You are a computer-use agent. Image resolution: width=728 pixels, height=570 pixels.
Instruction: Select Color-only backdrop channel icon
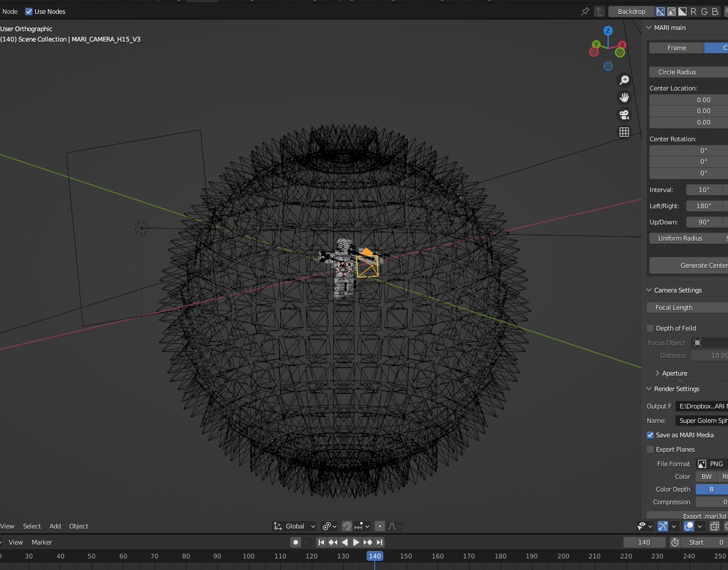tap(671, 12)
